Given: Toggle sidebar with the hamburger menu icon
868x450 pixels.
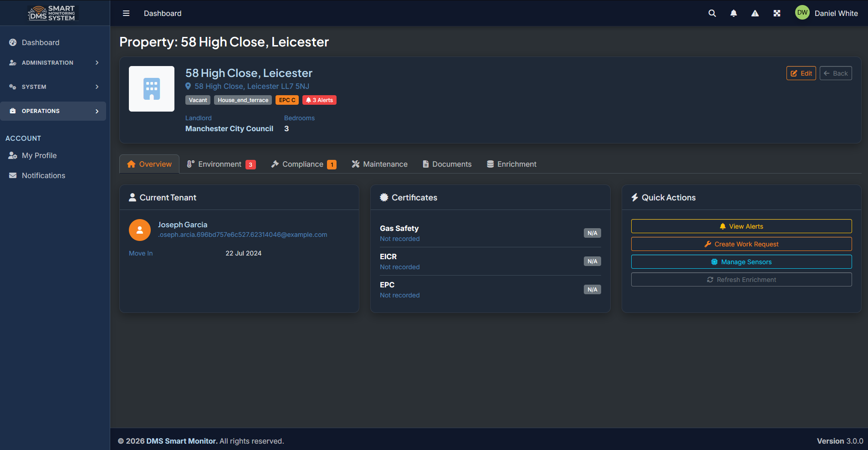Looking at the screenshot, I should pos(126,14).
